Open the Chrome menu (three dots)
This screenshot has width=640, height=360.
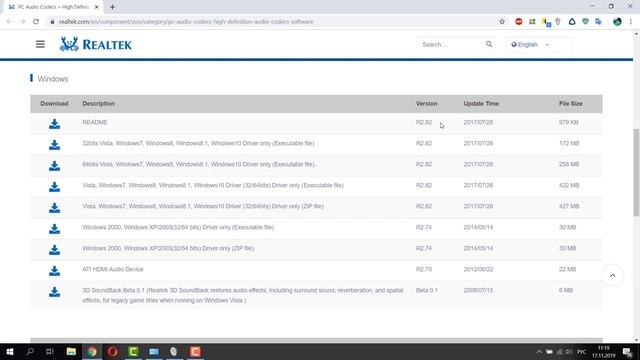(x=631, y=22)
